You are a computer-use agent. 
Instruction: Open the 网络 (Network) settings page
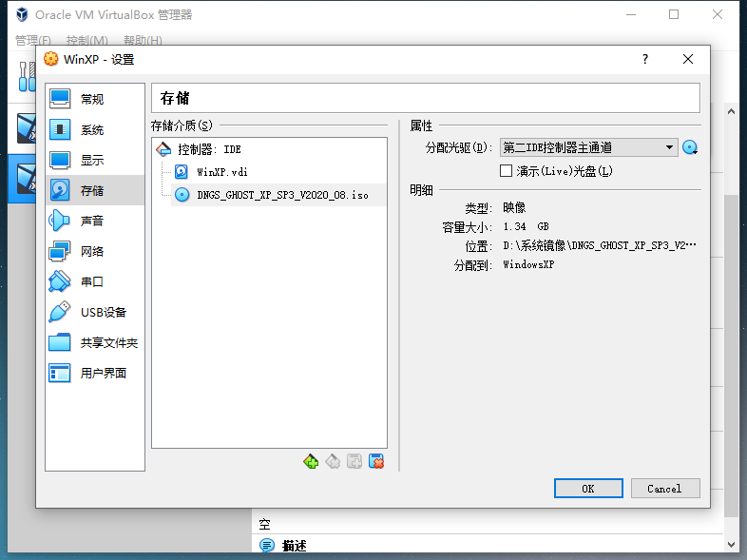pyautogui.click(x=95, y=251)
